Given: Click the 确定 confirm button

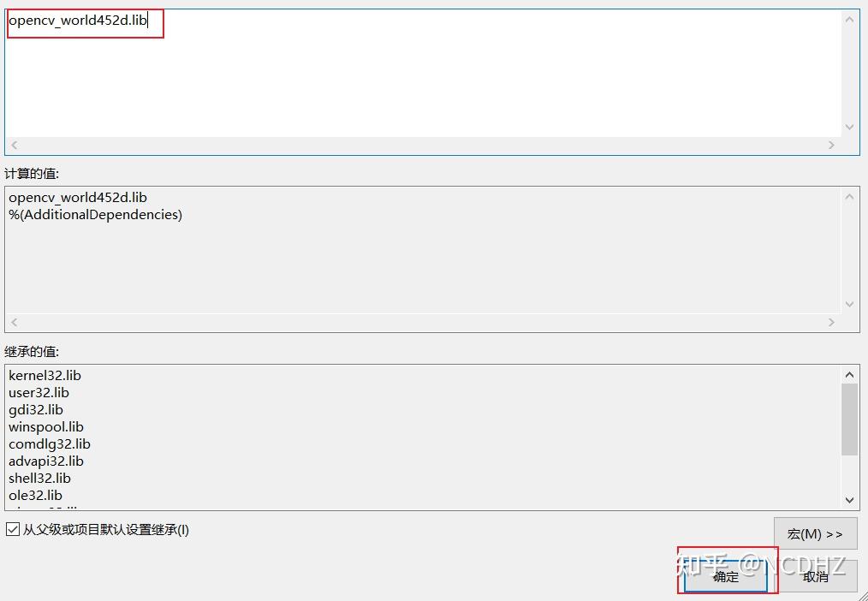Looking at the screenshot, I should click(726, 576).
